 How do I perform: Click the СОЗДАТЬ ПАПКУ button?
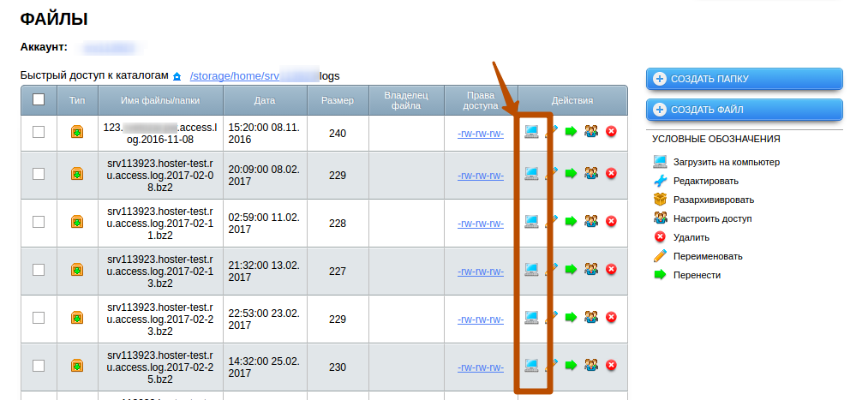tap(744, 79)
